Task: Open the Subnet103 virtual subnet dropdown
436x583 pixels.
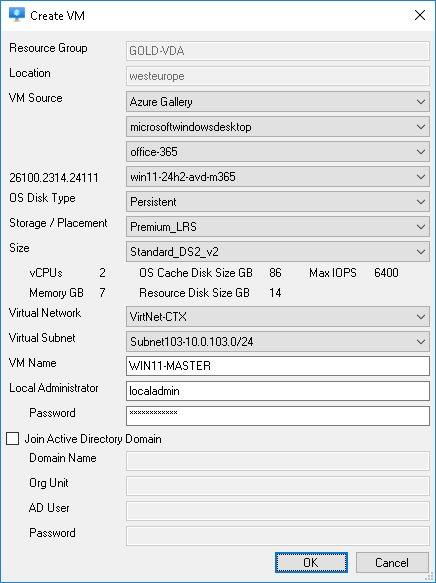Action: click(278, 342)
